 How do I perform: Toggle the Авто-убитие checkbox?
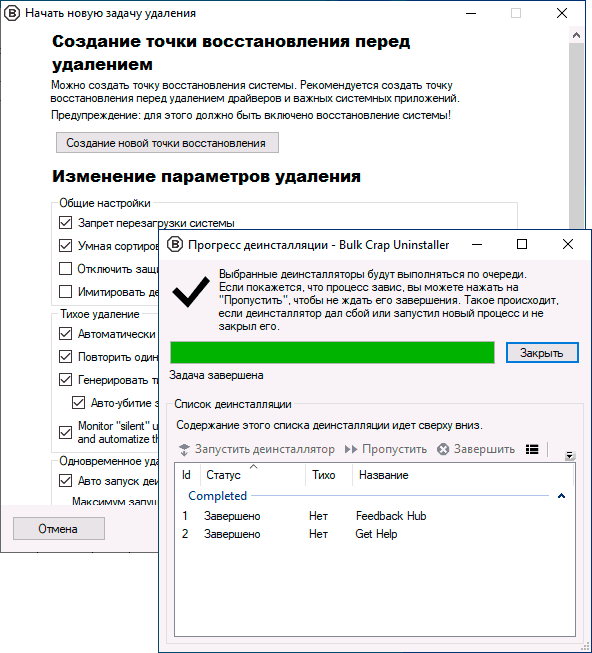point(79,402)
